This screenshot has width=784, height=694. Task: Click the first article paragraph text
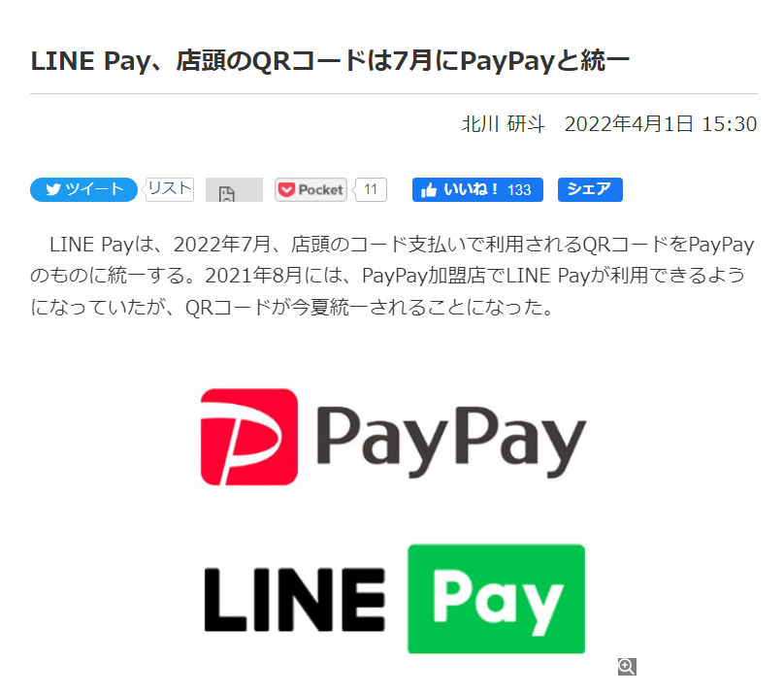pyautogui.click(x=393, y=276)
